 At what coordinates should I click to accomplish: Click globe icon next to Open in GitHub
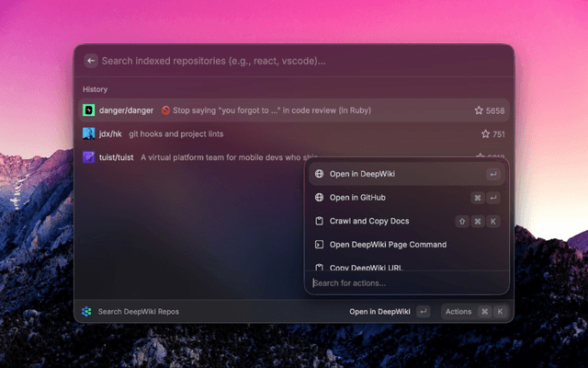click(319, 198)
